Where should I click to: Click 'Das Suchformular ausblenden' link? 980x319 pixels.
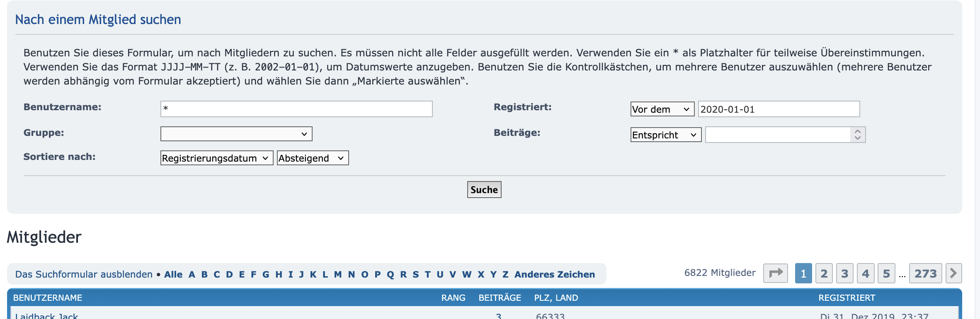[x=84, y=274]
